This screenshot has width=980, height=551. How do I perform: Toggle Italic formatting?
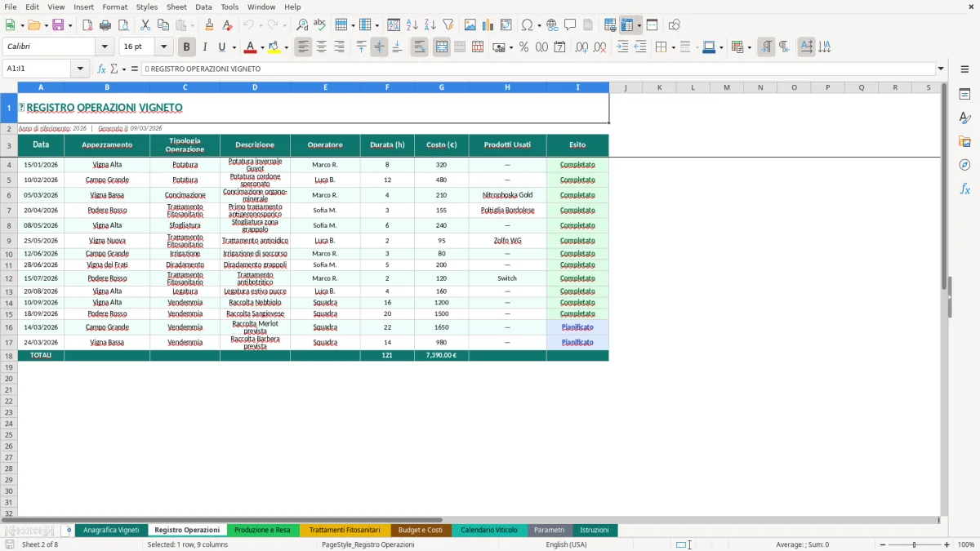coord(205,47)
